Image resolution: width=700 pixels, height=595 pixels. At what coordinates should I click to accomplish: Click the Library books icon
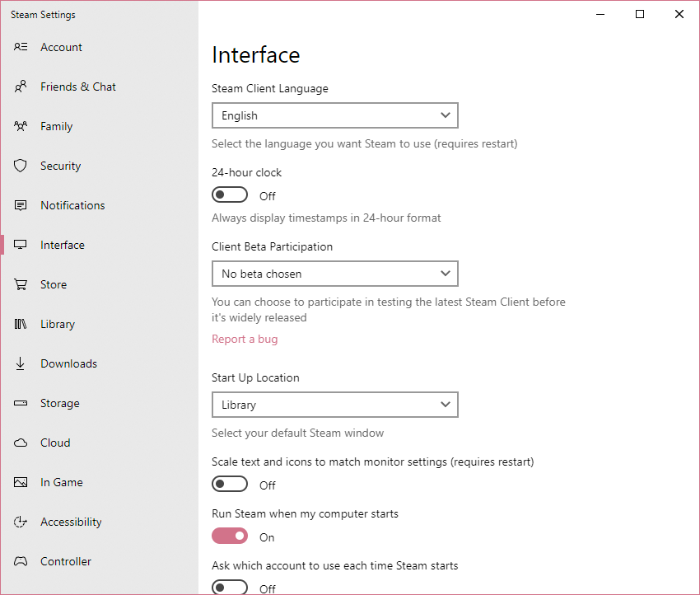[x=21, y=324]
